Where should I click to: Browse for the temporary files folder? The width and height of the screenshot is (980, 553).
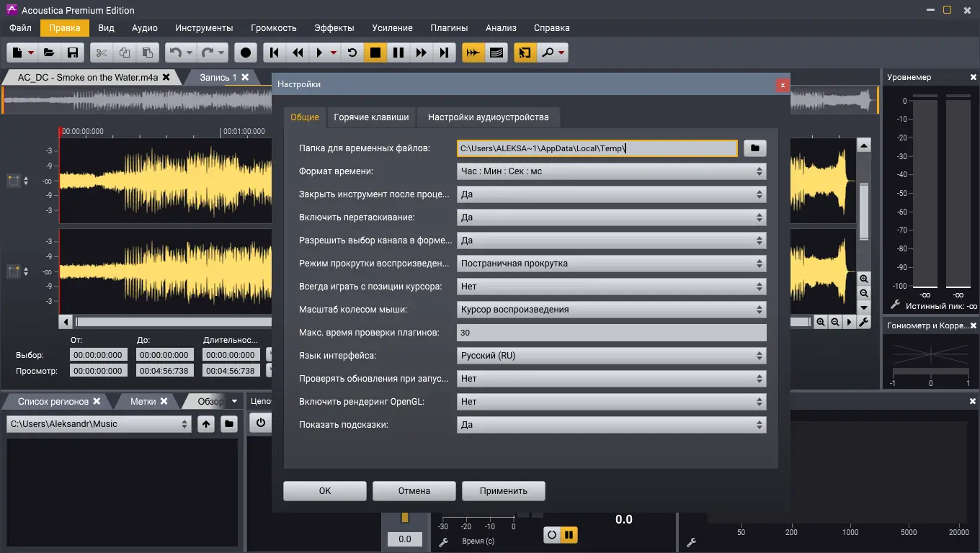click(754, 148)
